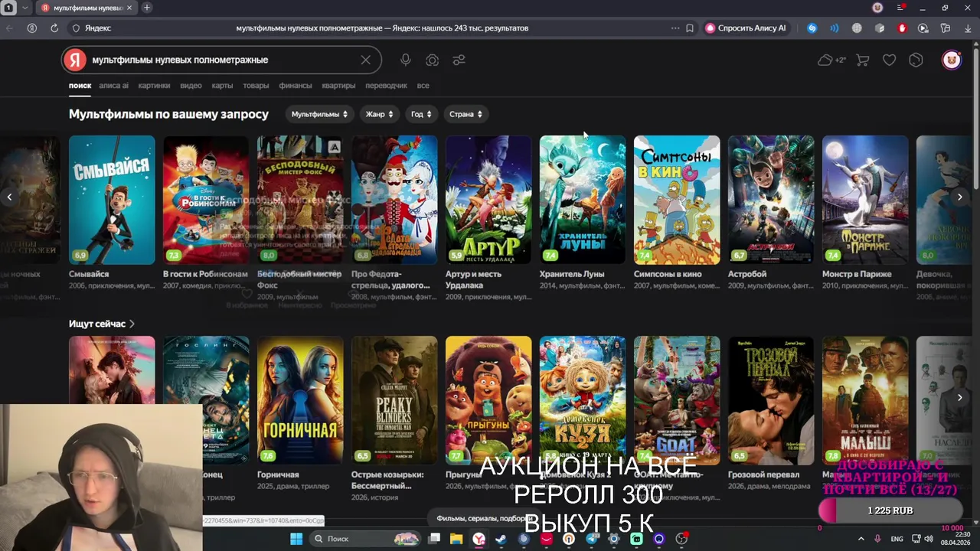Image resolution: width=980 pixels, height=551 pixels.
Task: Open image search via the camera icon
Action: [433, 60]
